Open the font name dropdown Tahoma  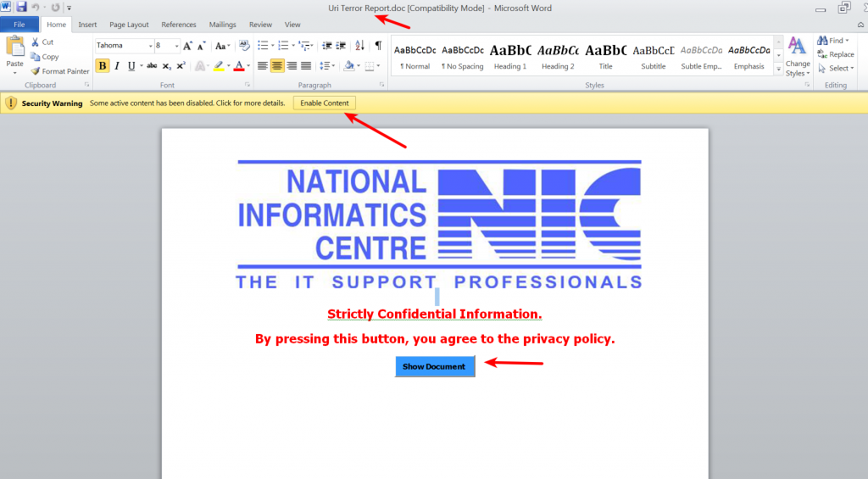150,46
